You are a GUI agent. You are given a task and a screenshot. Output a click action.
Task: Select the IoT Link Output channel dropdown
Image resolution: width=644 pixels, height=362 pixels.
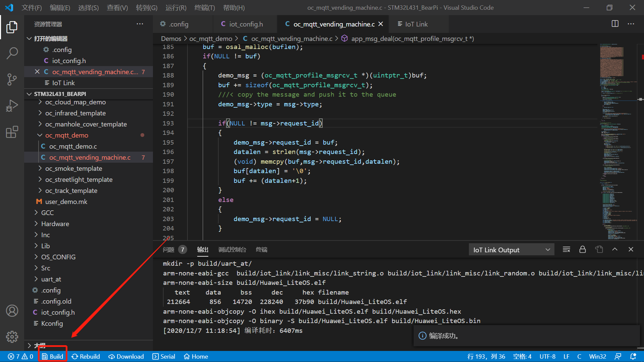tap(511, 250)
